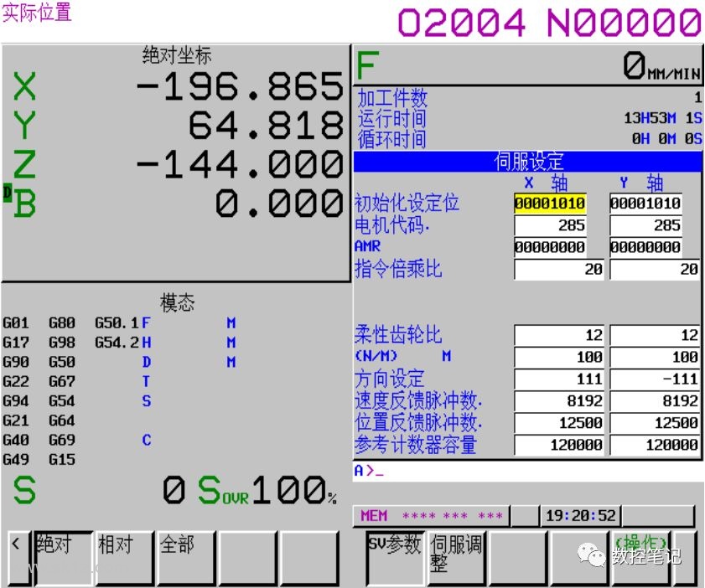Screen dimensions: 705x588
Task: Open the 全部 all-positions softkey
Action: click(186, 558)
